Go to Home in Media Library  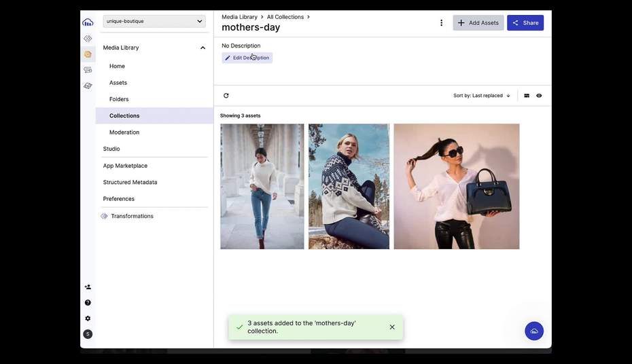coord(118,66)
